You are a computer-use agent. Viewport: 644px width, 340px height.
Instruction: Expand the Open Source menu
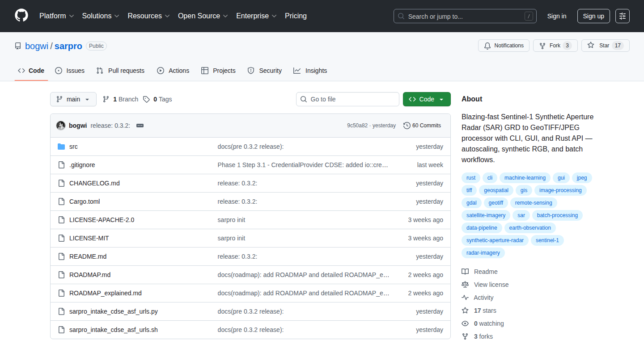pos(203,16)
